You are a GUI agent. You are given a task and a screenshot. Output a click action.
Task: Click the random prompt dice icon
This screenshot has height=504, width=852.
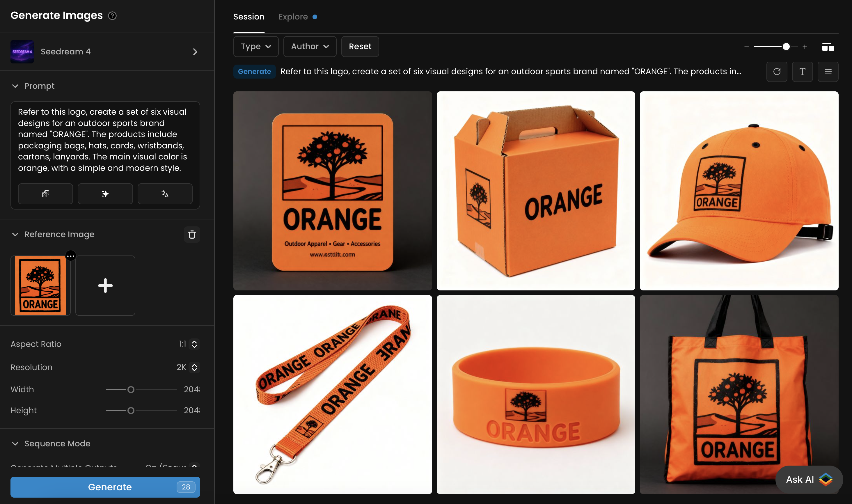coord(45,194)
